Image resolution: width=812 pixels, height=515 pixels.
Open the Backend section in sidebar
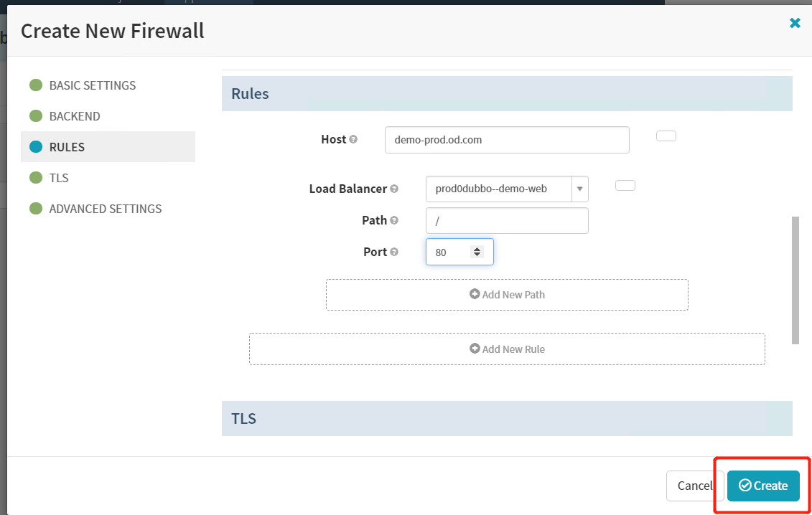[x=75, y=116]
